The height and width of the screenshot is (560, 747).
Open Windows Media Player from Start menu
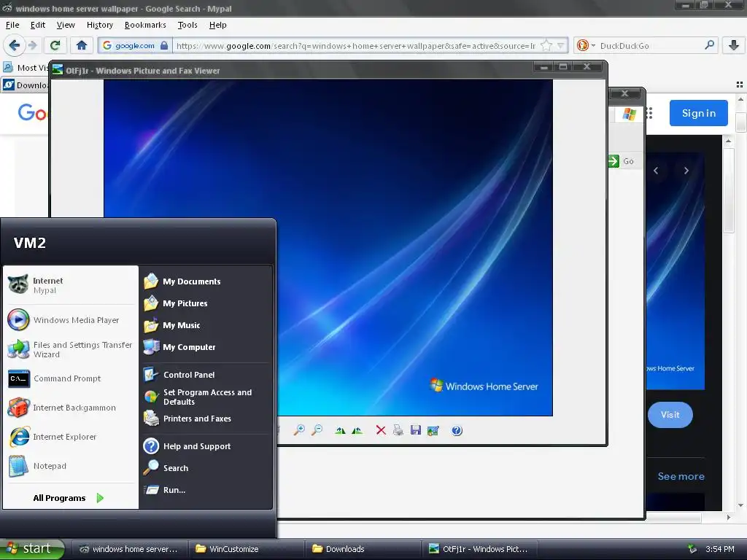70,320
